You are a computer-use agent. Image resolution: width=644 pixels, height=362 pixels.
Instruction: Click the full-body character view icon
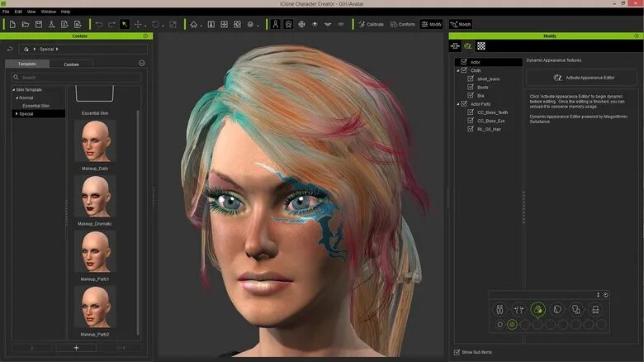click(275, 25)
